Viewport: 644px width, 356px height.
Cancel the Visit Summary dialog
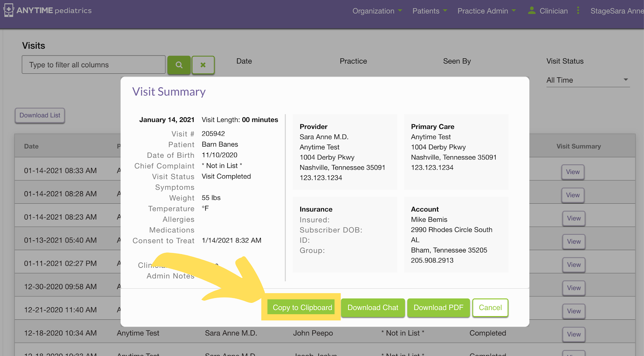tap(490, 308)
